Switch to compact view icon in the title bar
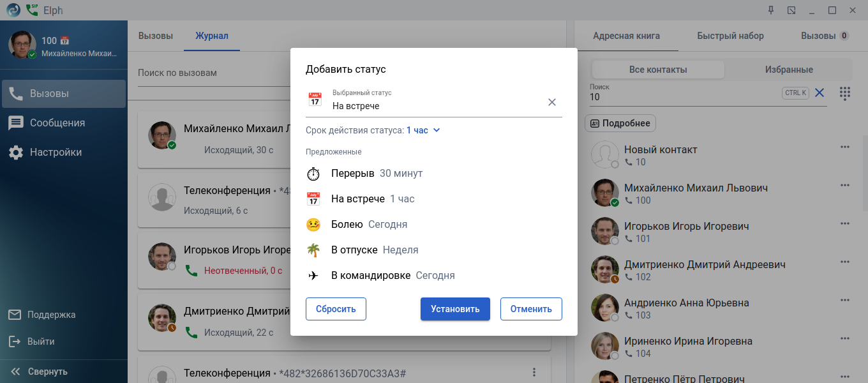The image size is (868, 383). coord(791,10)
